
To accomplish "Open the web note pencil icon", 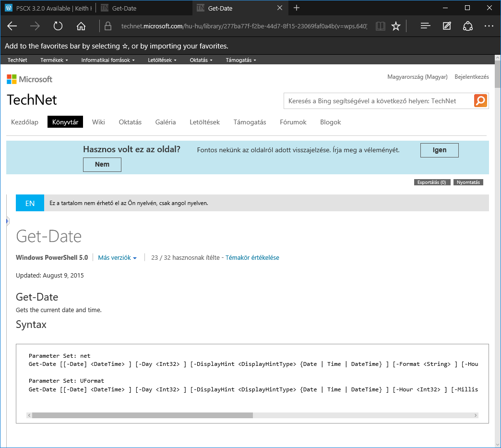I will coord(447,26).
